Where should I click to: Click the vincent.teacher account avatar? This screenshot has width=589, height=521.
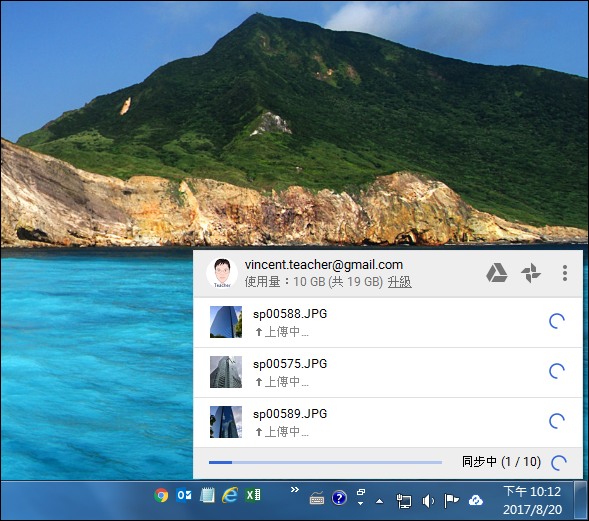click(x=222, y=273)
